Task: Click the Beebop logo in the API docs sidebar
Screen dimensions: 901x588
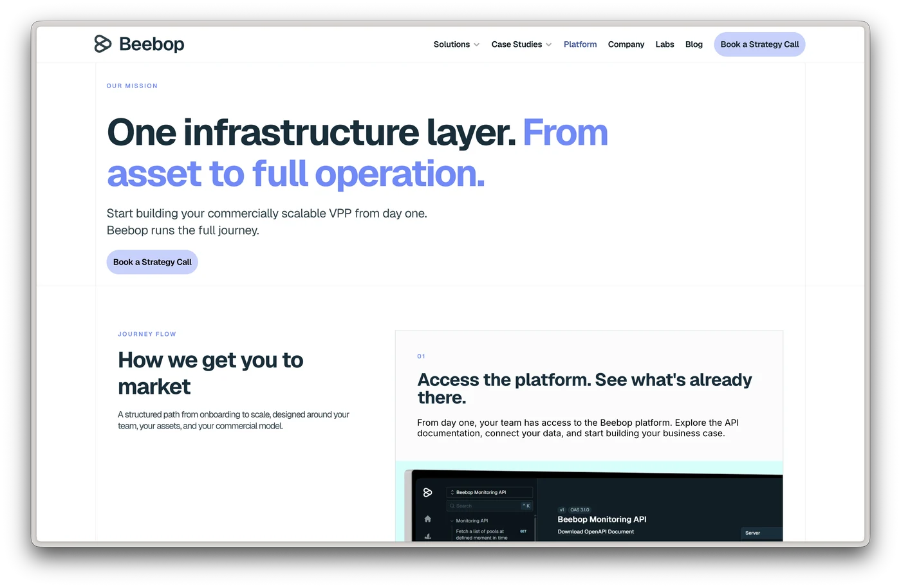Action: point(427,492)
